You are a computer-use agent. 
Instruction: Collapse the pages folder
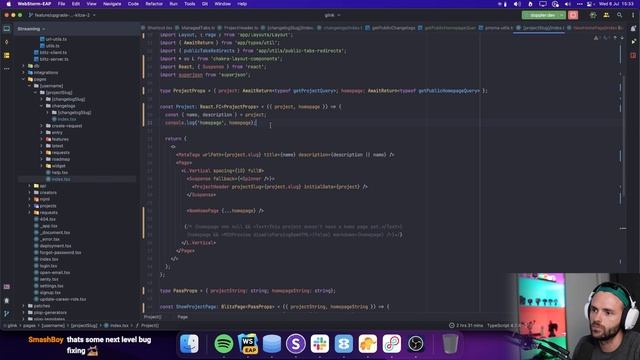tap(24, 79)
